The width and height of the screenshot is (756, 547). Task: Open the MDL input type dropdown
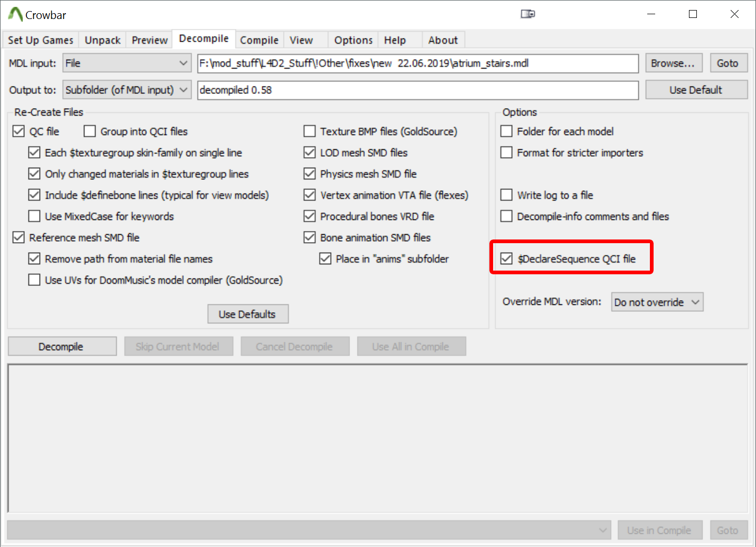pyautogui.click(x=127, y=63)
